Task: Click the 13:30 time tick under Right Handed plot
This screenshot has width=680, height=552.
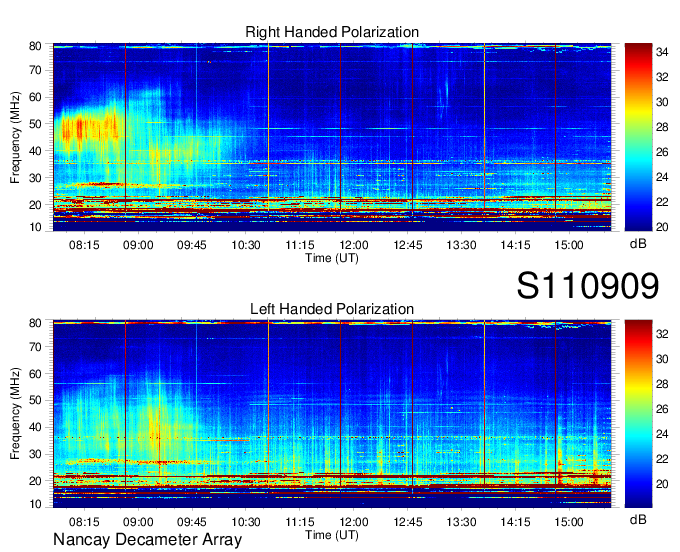Action: pyautogui.click(x=461, y=245)
